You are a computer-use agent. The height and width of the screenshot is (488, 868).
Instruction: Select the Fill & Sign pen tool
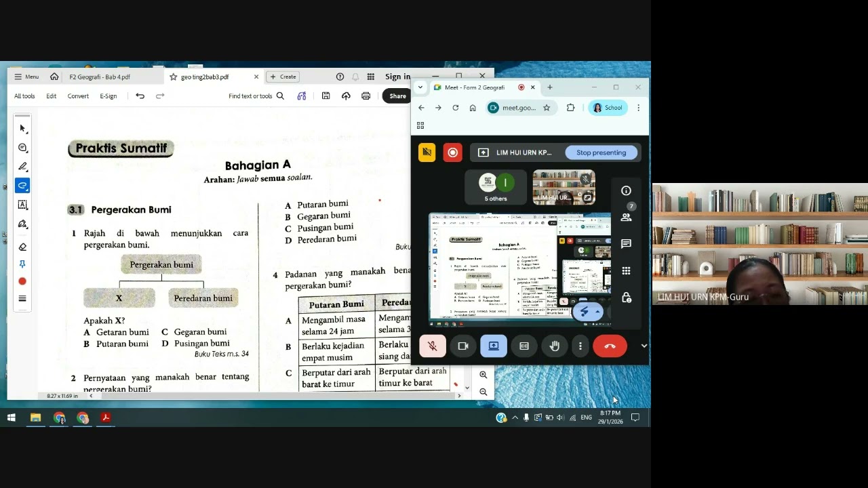click(x=22, y=224)
